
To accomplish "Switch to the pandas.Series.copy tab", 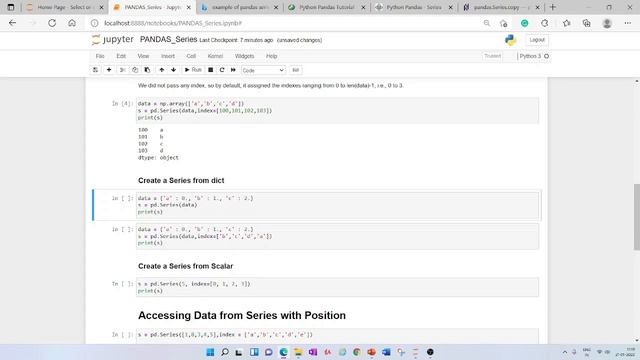I will pyautogui.click(x=501, y=7).
